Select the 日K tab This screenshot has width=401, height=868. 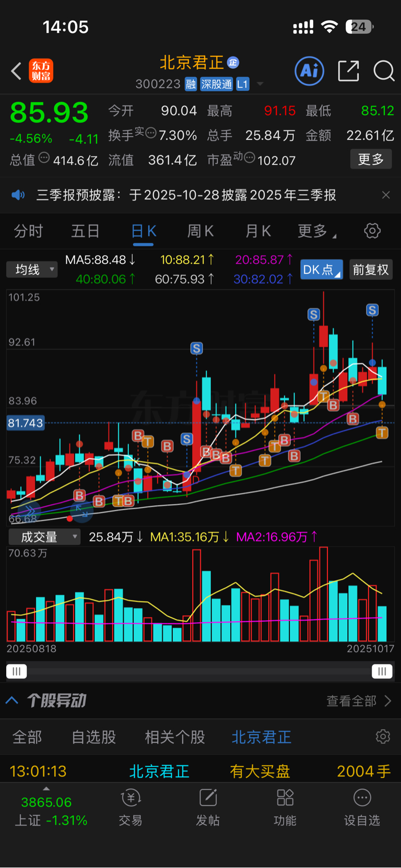(x=143, y=231)
